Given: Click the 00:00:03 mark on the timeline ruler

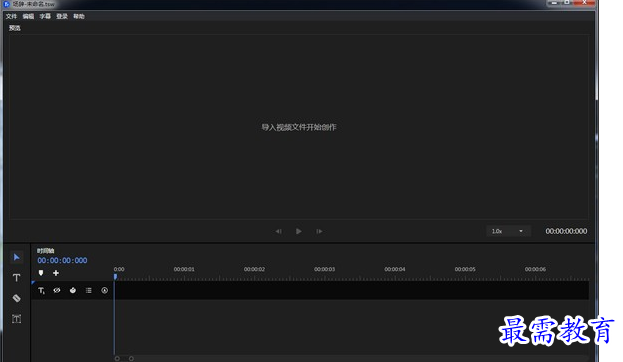Looking at the screenshot, I should [x=325, y=269].
